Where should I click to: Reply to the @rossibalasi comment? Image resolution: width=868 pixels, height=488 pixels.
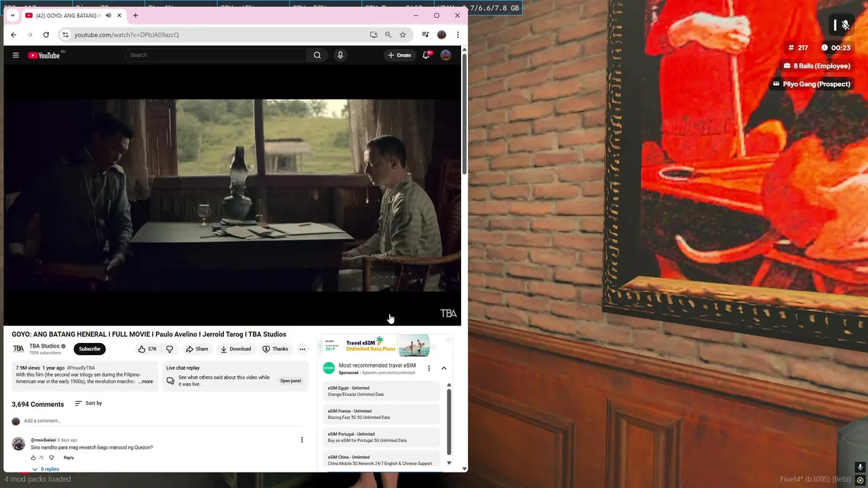coord(68,457)
